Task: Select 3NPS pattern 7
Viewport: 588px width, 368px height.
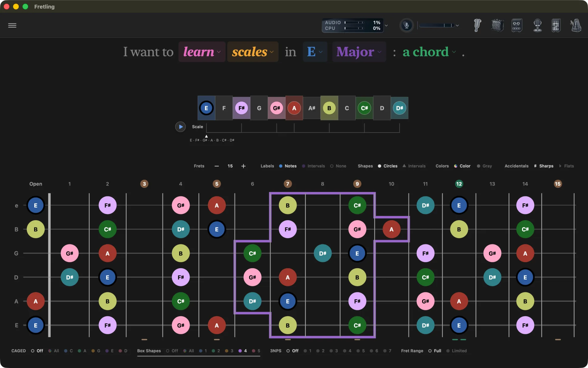Action: [387, 351]
